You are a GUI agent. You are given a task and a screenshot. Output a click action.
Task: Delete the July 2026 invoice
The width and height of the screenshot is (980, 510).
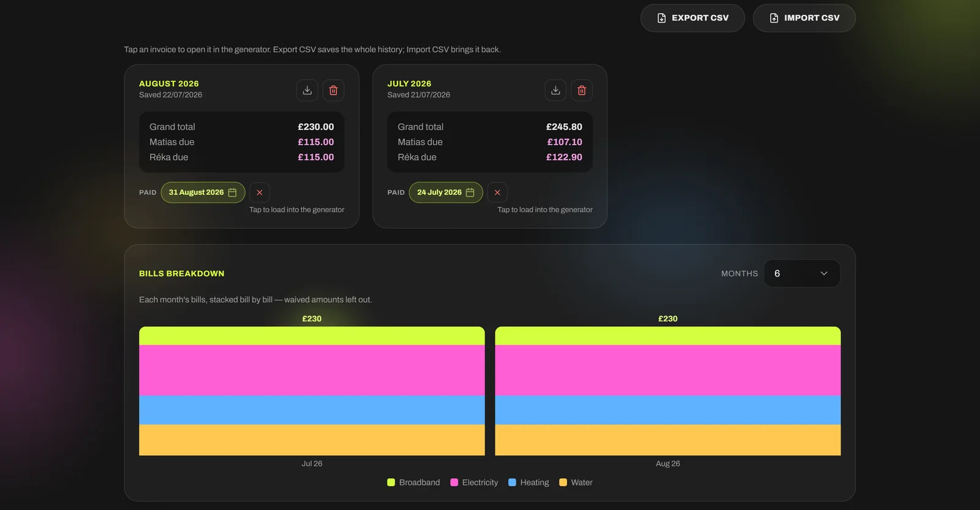582,90
